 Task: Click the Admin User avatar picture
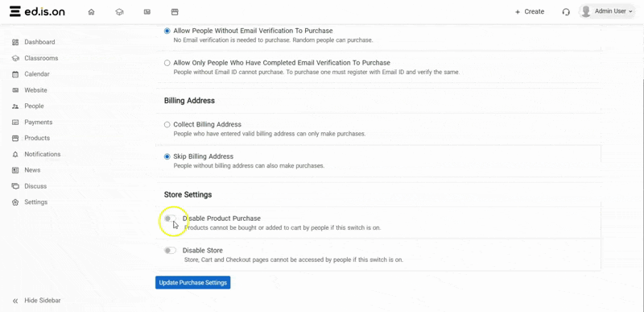pos(586,11)
